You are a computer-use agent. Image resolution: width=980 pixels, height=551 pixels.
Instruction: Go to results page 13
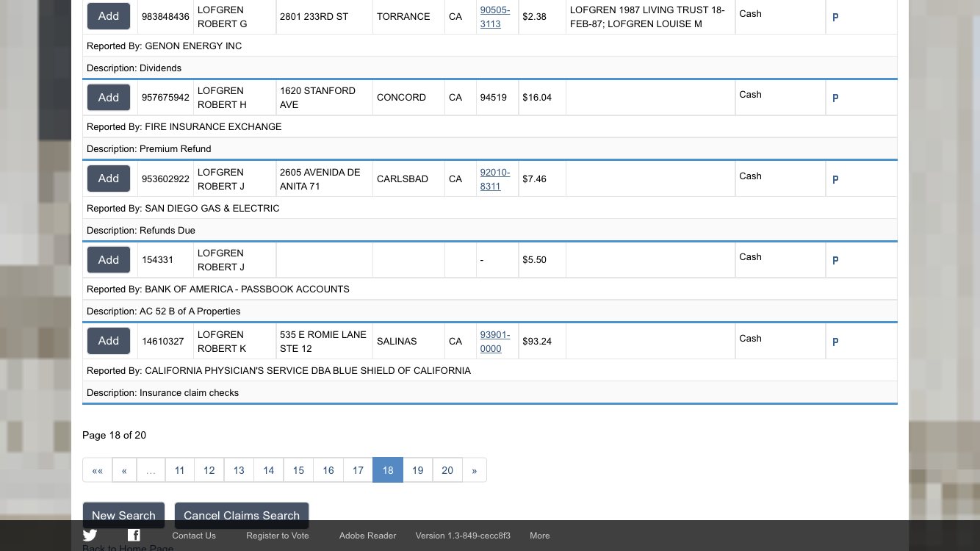(239, 470)
